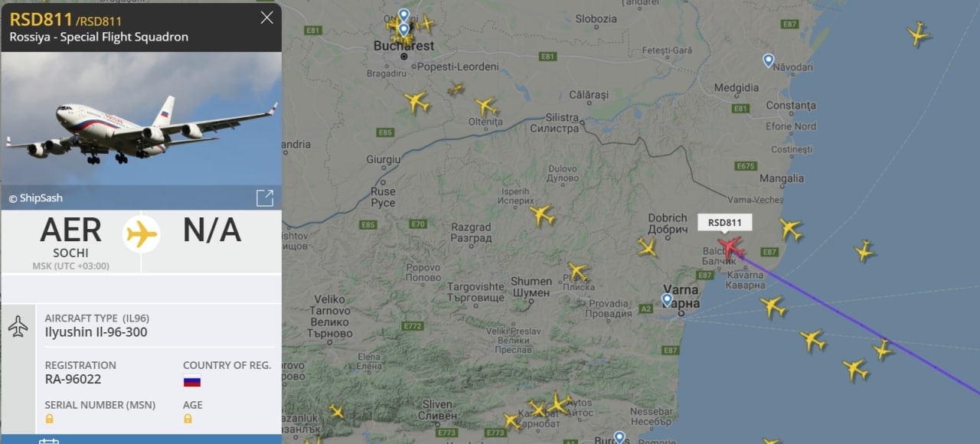Click the ShipSash photo credit
The image size is (980, 444).
tap(35, 198)
